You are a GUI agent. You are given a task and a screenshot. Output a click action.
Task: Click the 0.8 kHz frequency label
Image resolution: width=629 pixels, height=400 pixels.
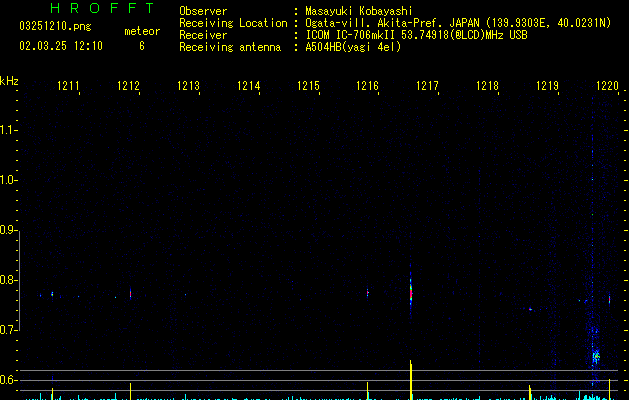[8, 280]
